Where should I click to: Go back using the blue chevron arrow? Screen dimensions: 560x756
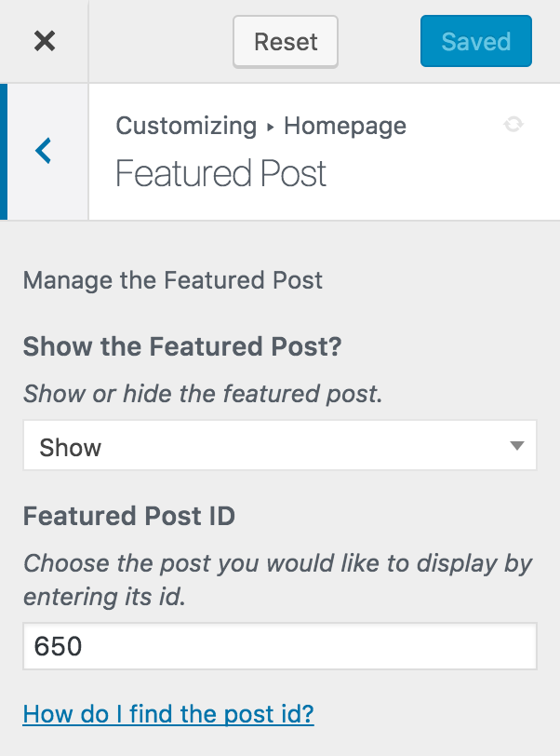coord(43,151)
